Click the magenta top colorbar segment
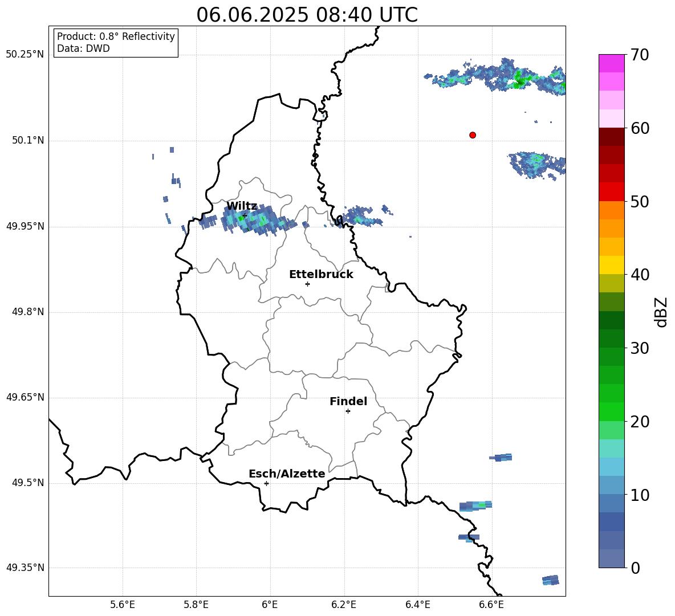The width and height of the screenshot is (675, 616). click(x=612, y=63)
